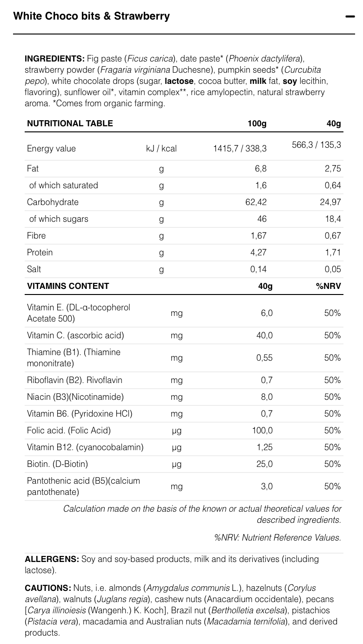Select the Protein row label
Screen dimensions: 363x644
(x=40, y=253)
